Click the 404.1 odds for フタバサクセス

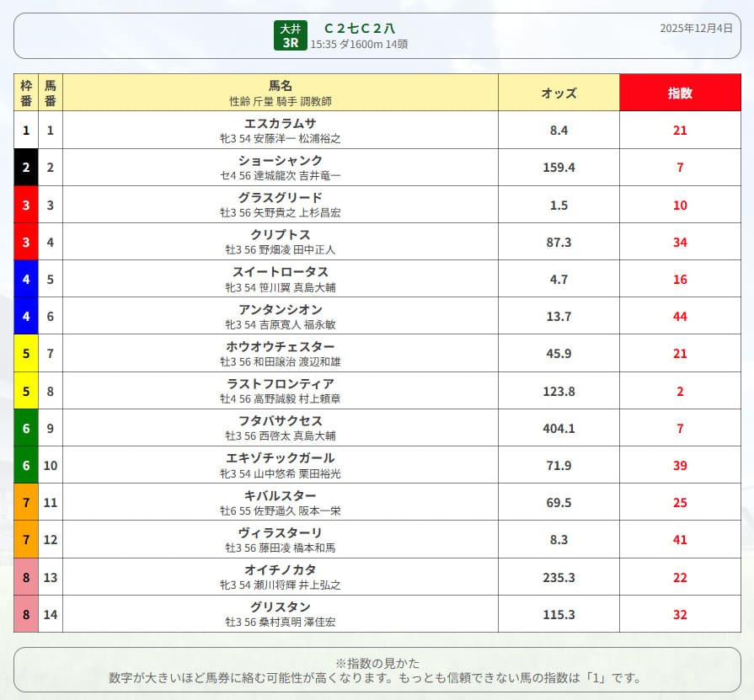point(559,429)
